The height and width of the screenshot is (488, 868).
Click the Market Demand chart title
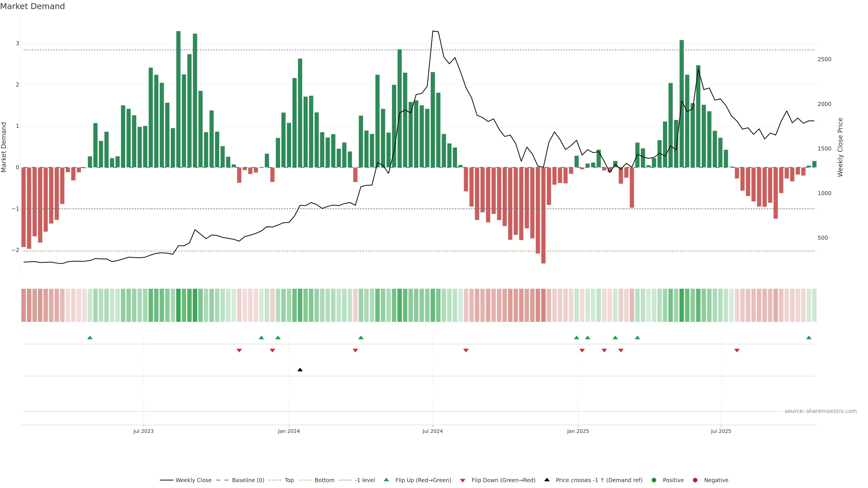point(32,6)
